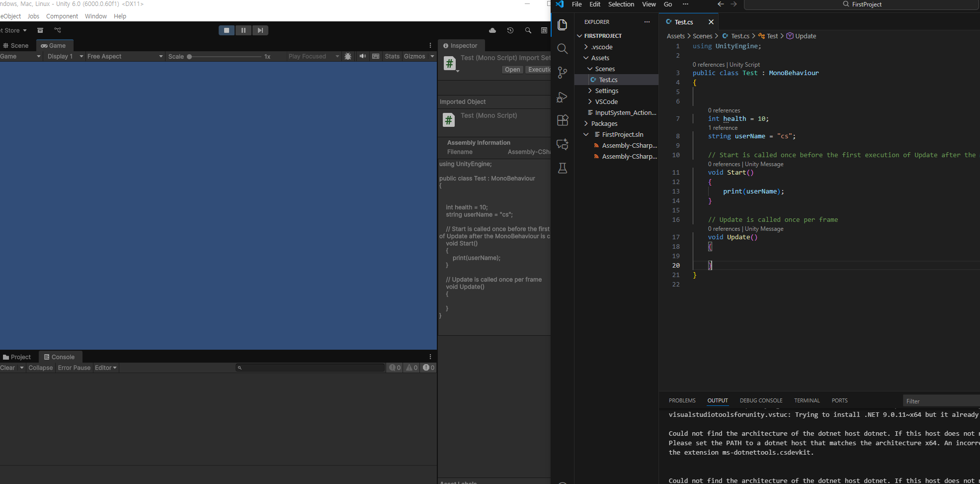Click the Unity pause button
980x484 pixels.
(x=243, y=30)
